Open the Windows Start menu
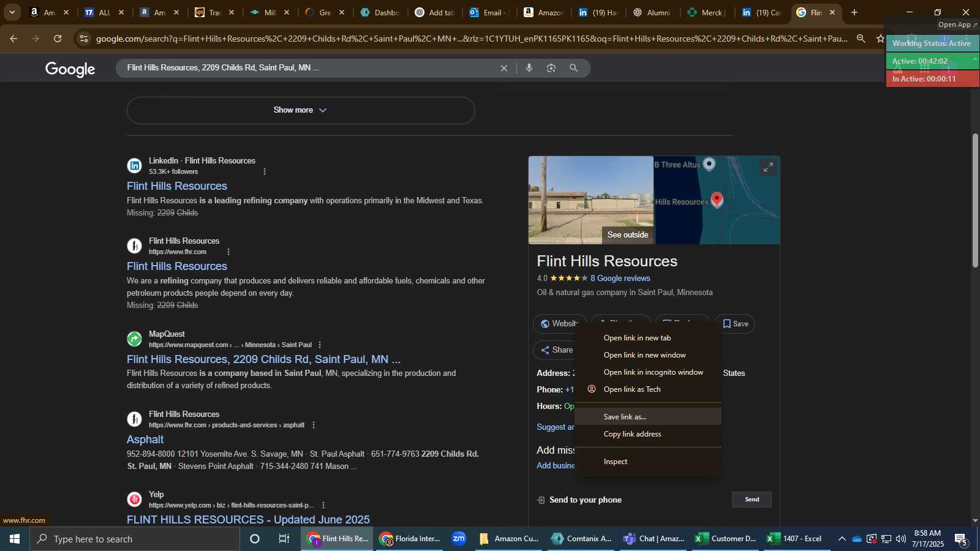This screenshot has width=980, height=551. point(15,539)
